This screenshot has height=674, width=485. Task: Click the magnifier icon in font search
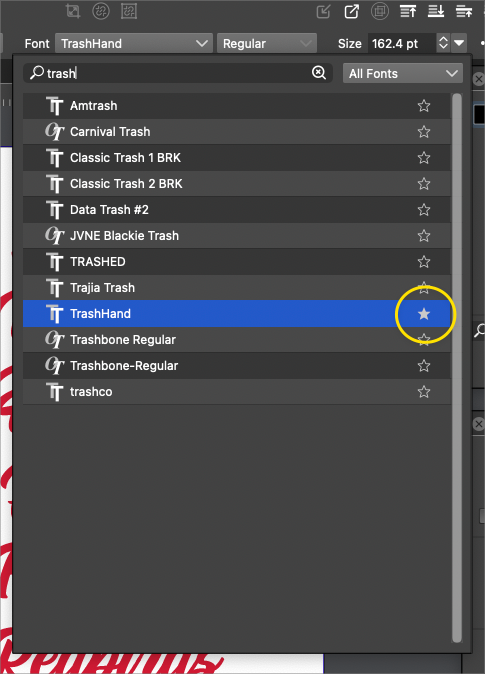37,73
